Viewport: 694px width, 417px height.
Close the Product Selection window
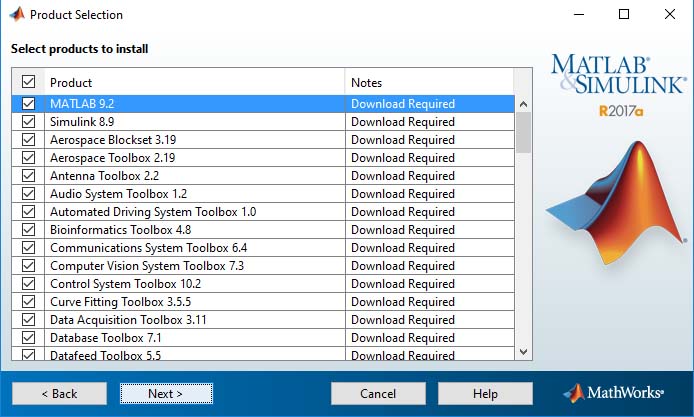[x=670, y=14]
